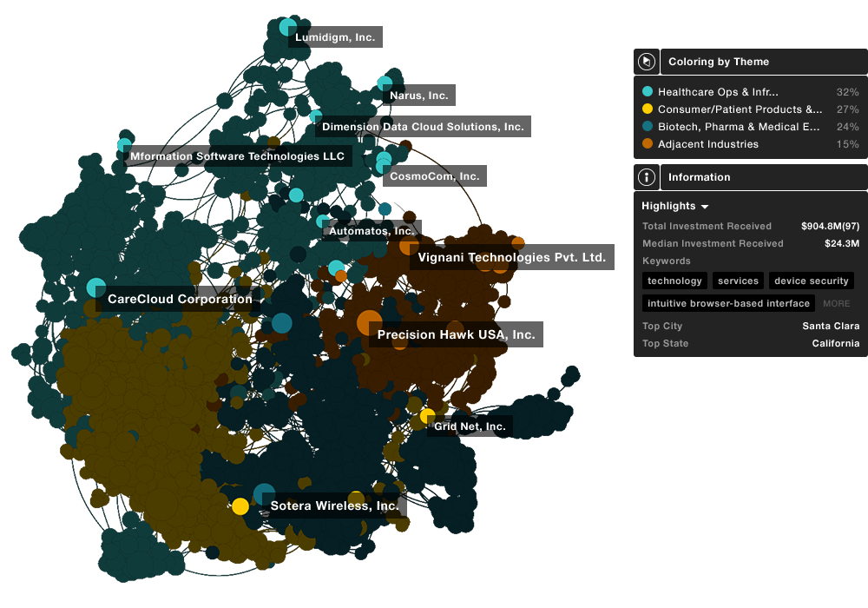
Task: Click the info icon beside Information
Action: tap(647, 177)
